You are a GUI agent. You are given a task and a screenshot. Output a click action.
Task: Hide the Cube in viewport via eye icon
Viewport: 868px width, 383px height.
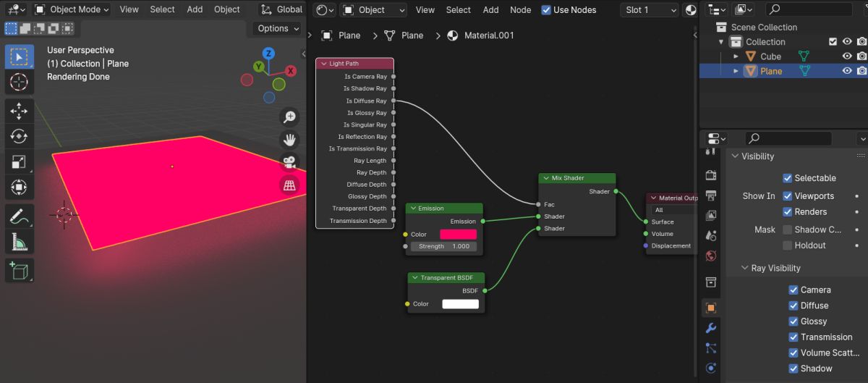tap(847, 56)
